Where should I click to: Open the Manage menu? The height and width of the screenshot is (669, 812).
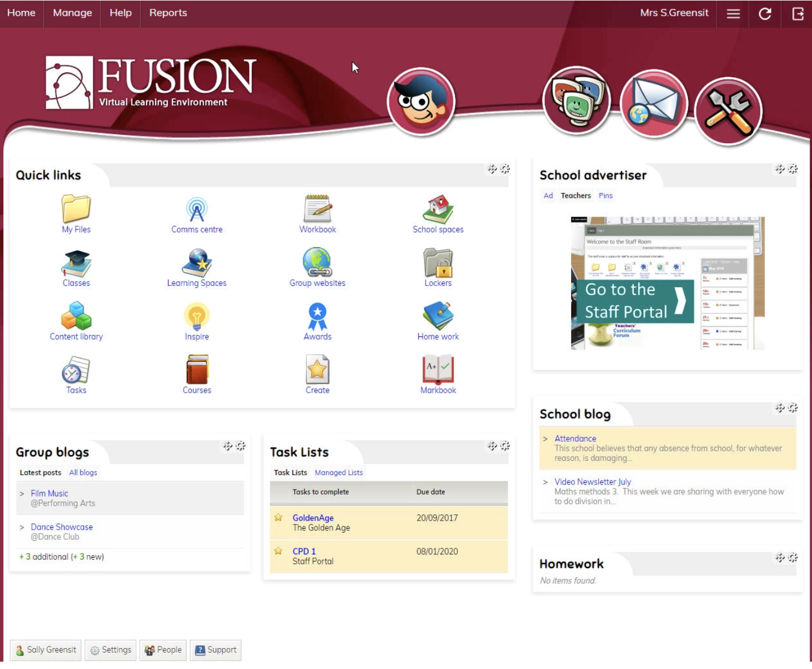(x=72, y=13)
